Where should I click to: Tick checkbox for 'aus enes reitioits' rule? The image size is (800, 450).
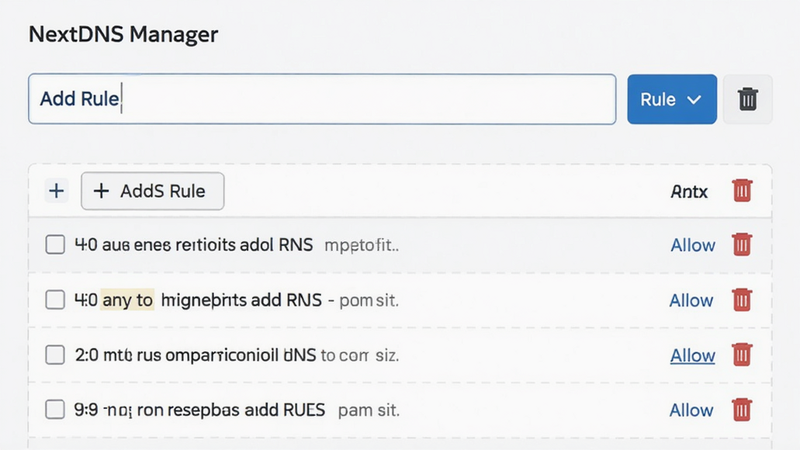pos(55,244)
